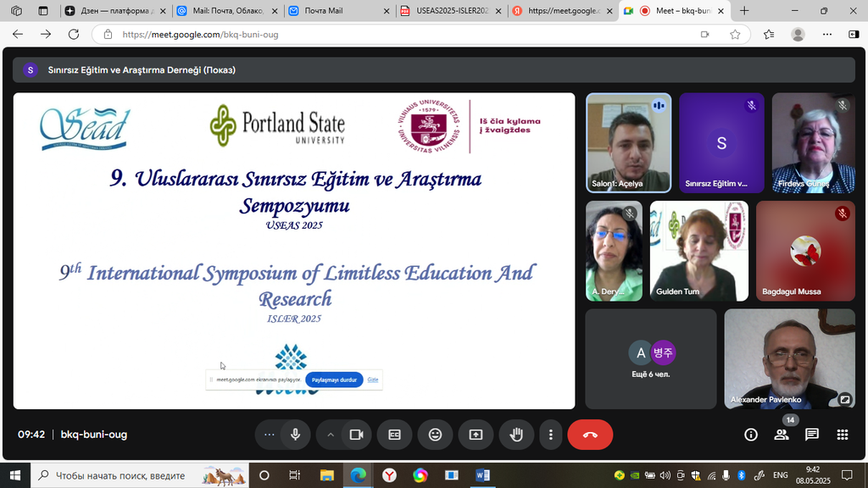This screenshot has width=868, height=488.
Task: Expand the audio settings ellipsis
Action: point(270,435)
